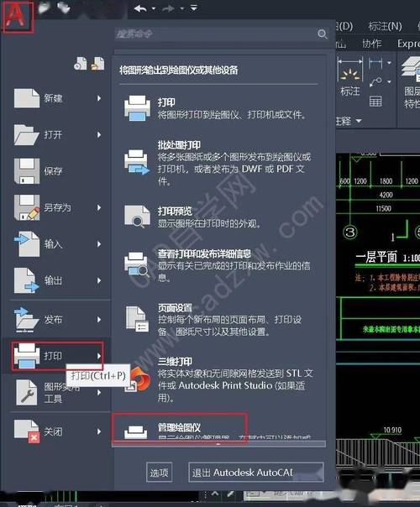Expand the undo history dropdown arrow

click(x=154, y=8)
